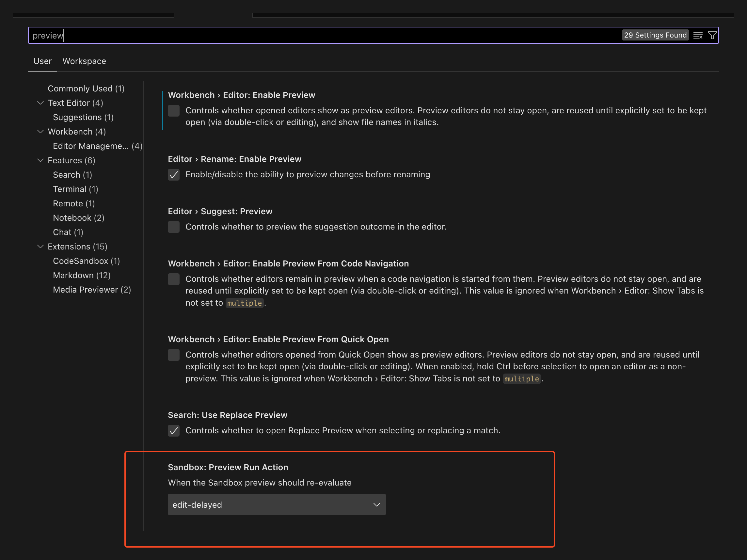Open the edit-delayed Preview Run Action dropdown
Screen dimensions: 747x560
pos(277,504)
